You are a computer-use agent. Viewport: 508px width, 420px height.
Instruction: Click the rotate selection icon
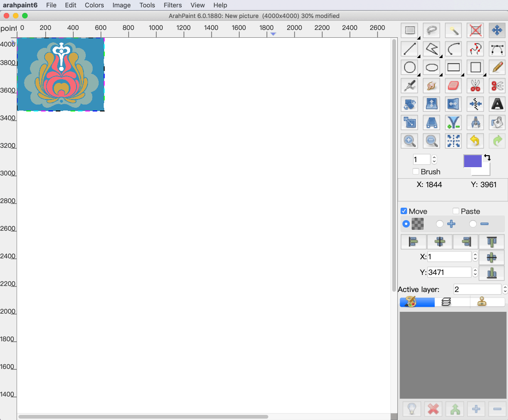[410, 104]
